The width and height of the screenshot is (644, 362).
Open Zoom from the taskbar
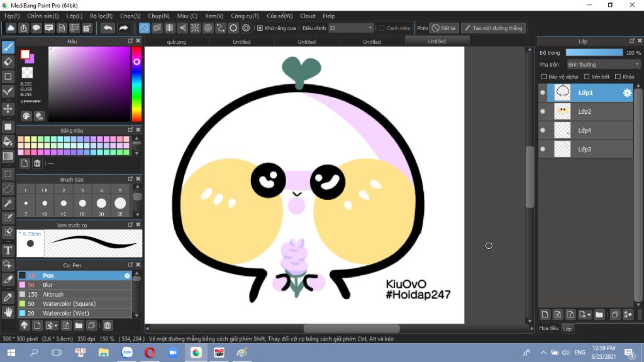(173, 353)
